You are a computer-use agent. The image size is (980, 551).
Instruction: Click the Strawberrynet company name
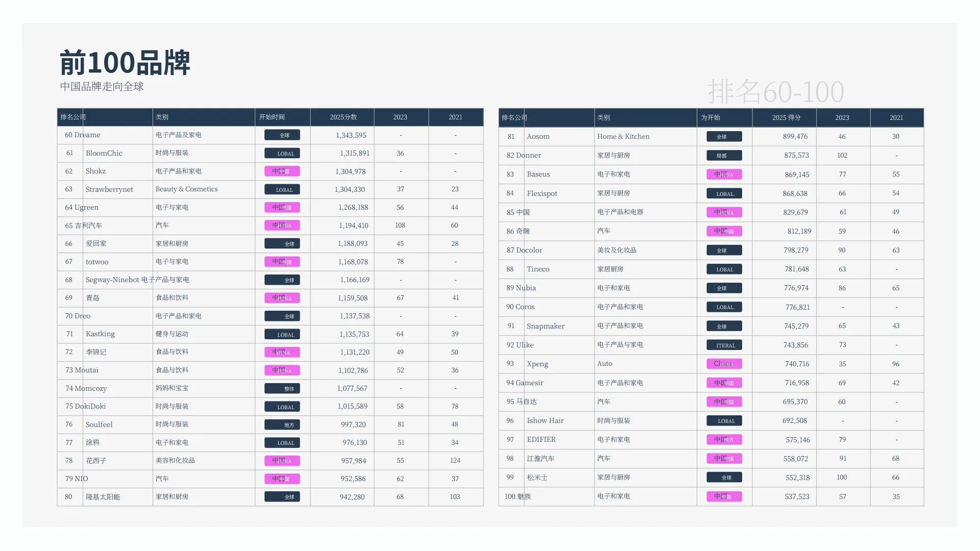tap(109, 189)
